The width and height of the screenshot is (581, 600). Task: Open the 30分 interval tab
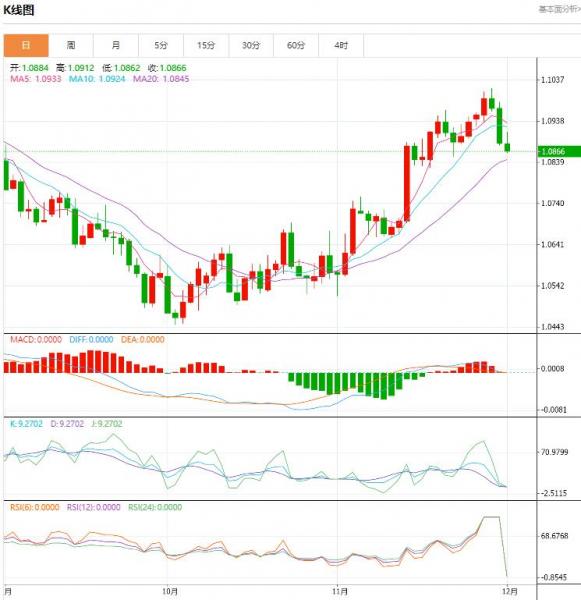tap(251, 46)
